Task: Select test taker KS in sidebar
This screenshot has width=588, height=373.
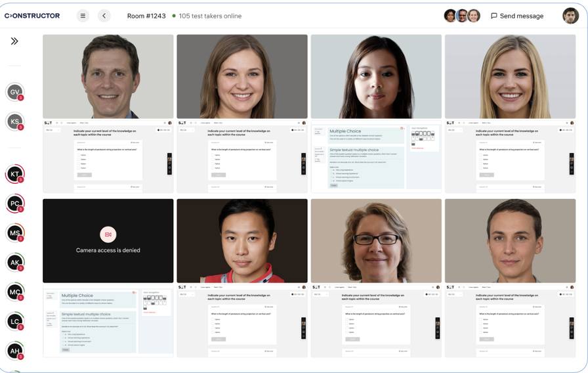Action: pos(15,121)
